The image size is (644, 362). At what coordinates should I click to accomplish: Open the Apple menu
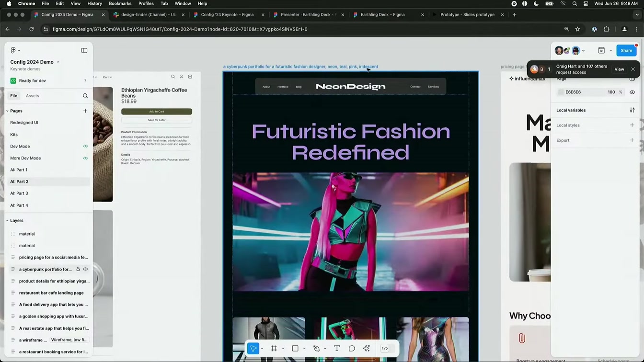[9, 3]
